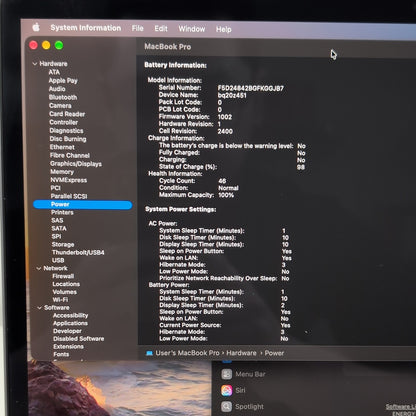Viewport: 416px width, 416px height.
Task: Select Power in the sidebar
Action: (83, 204)
